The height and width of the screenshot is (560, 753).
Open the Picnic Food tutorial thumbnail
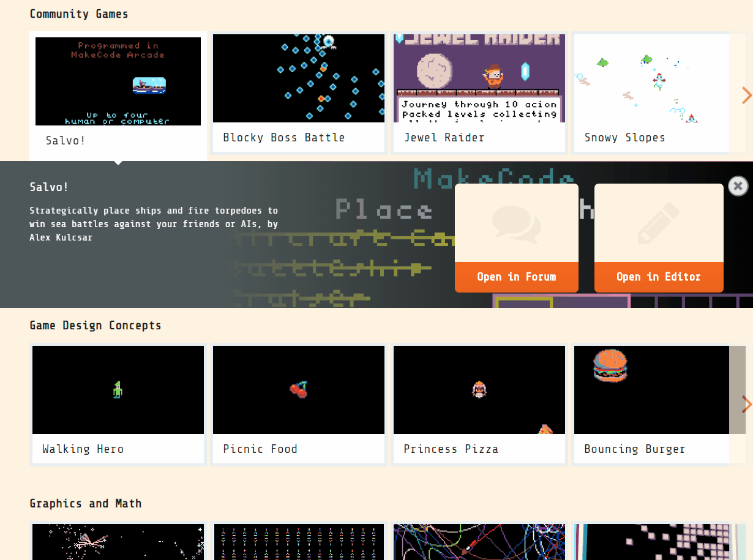click(299, 390)
